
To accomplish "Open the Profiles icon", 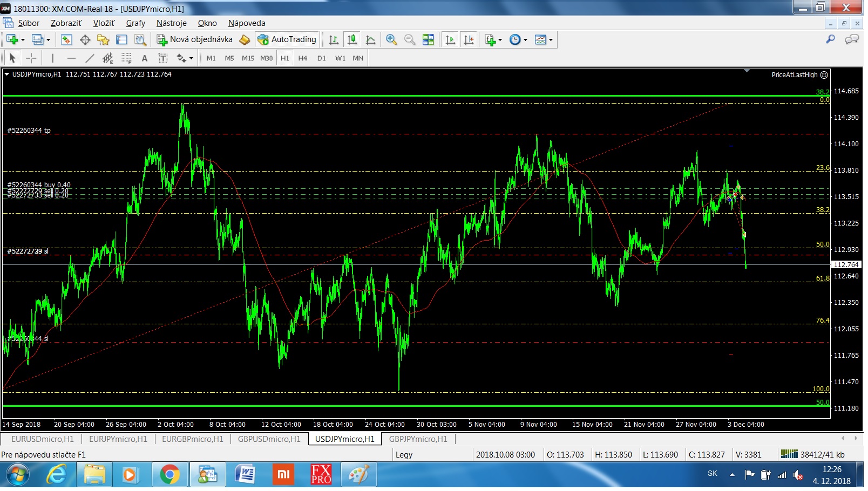I will coord(37,39).
